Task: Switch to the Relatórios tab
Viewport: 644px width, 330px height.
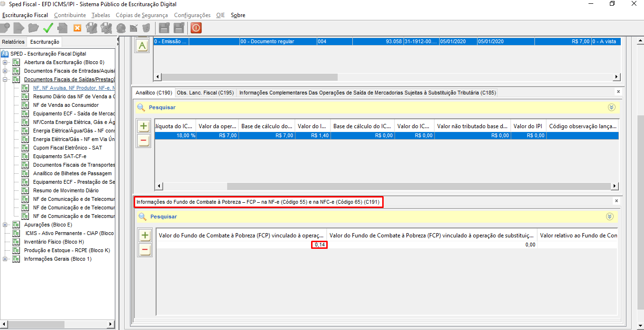Action: (x=13, y=42)
